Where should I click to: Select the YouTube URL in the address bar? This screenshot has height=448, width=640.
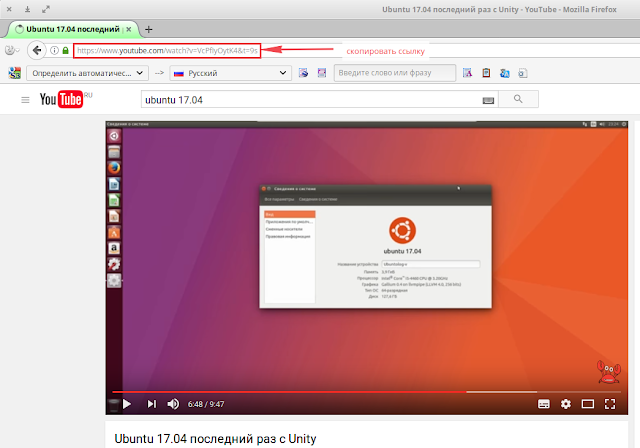tap(167, 51)
